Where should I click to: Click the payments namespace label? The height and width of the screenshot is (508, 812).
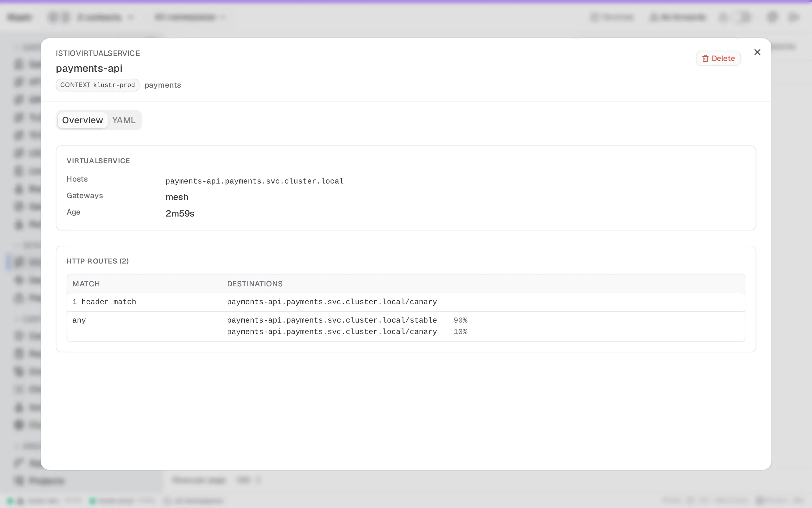tap(163, 85)
